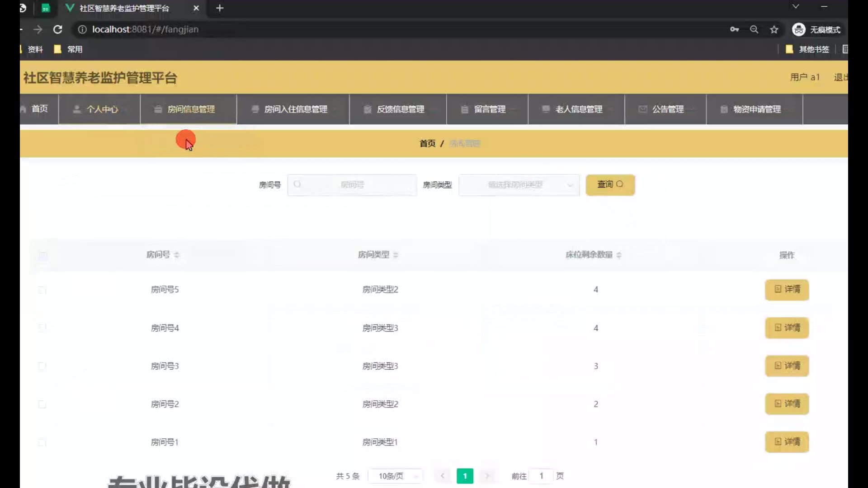Open the 10条/页 page size dropdown
The image size is (868, 488).
tap(396, 476)
